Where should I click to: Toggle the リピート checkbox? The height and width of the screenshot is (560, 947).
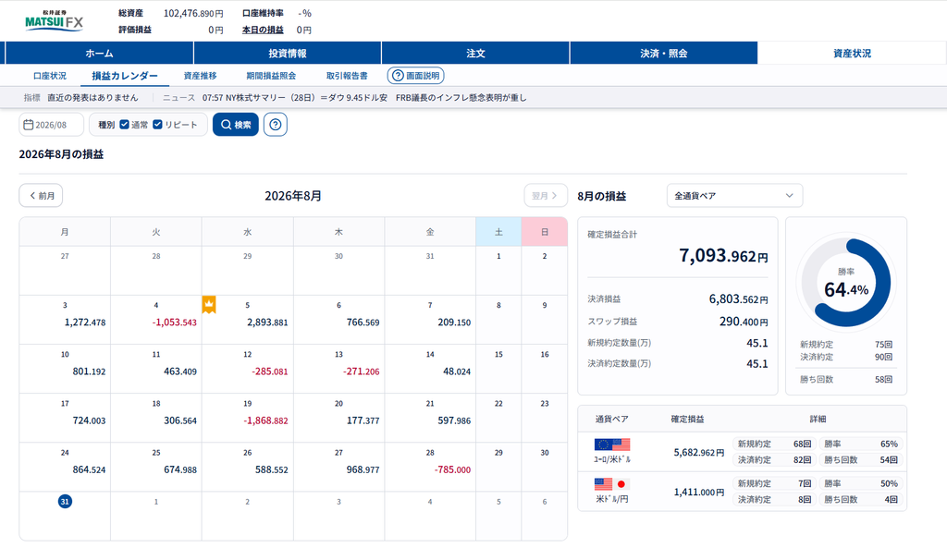(x=157, y=125)
